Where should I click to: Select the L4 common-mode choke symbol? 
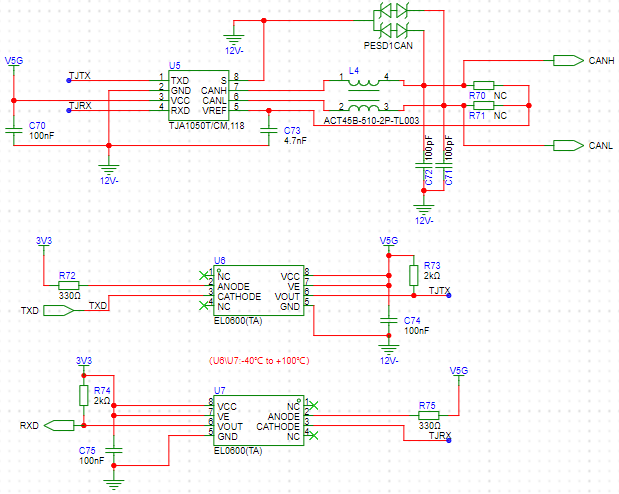pyautogui.click(x=364, y=95)
